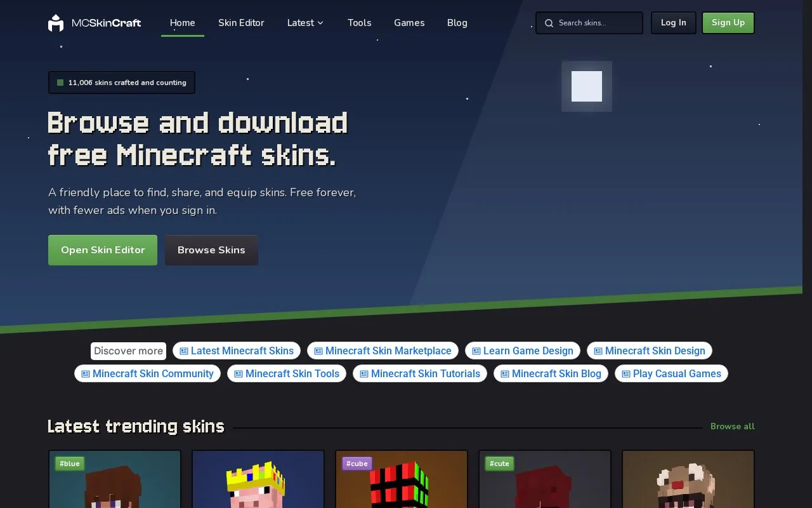Viewport: 812px width, 508px height.
Task: Open the Blog nav item
Action: pos(457,23)
